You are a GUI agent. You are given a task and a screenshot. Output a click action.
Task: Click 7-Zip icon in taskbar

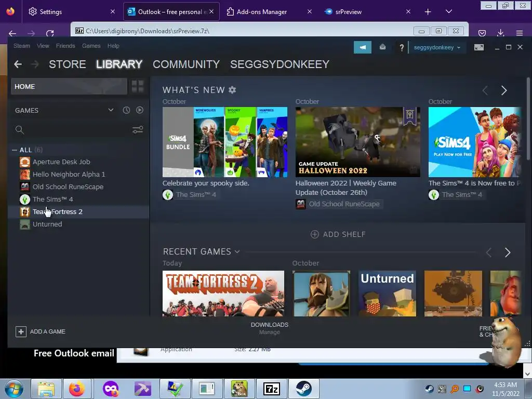click(272, 389)
